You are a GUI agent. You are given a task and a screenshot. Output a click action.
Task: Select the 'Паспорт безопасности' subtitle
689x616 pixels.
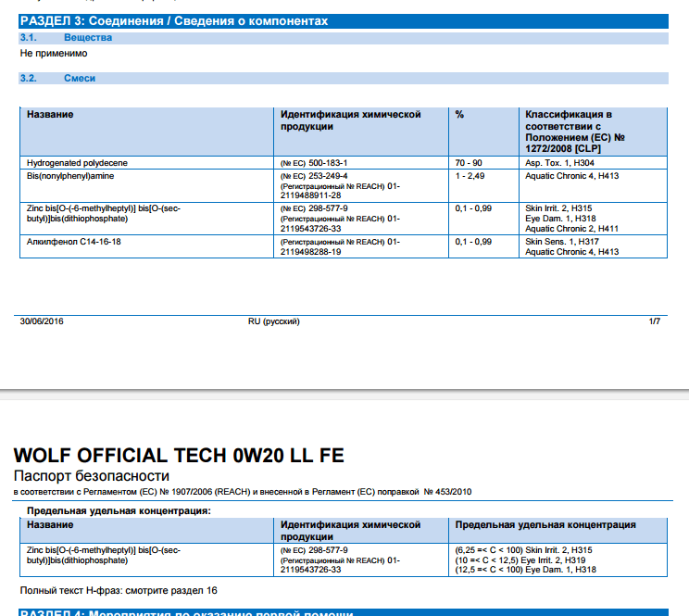[92, 476]
